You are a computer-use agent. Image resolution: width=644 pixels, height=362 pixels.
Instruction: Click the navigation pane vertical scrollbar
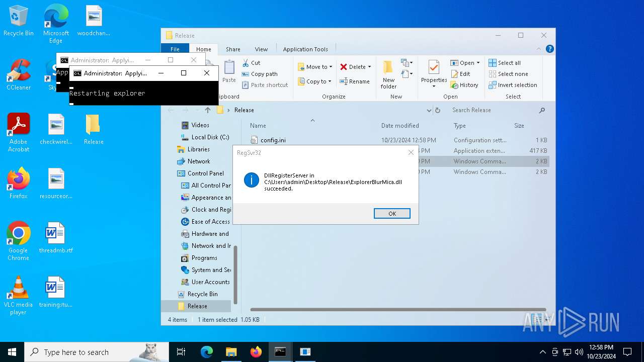point(234,274)
